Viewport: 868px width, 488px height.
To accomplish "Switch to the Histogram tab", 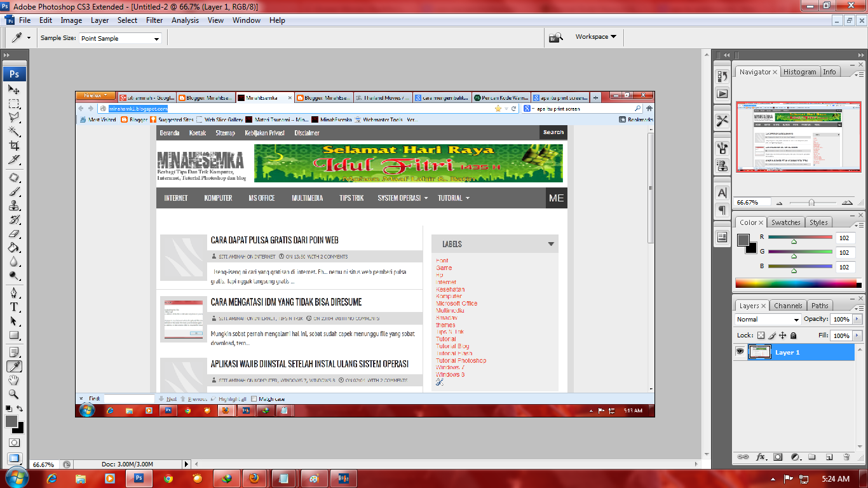I will coord(799,72).
